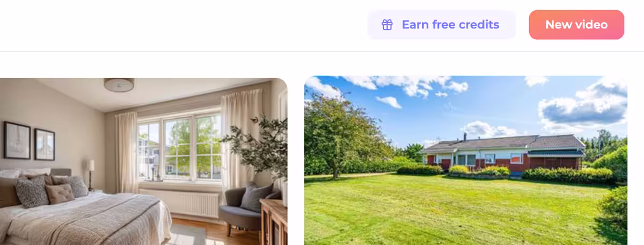The height and width of the screenshot is (245, 644).
Task: Select the hedge bushes in front of the house
Action: (x=567, y=175)
